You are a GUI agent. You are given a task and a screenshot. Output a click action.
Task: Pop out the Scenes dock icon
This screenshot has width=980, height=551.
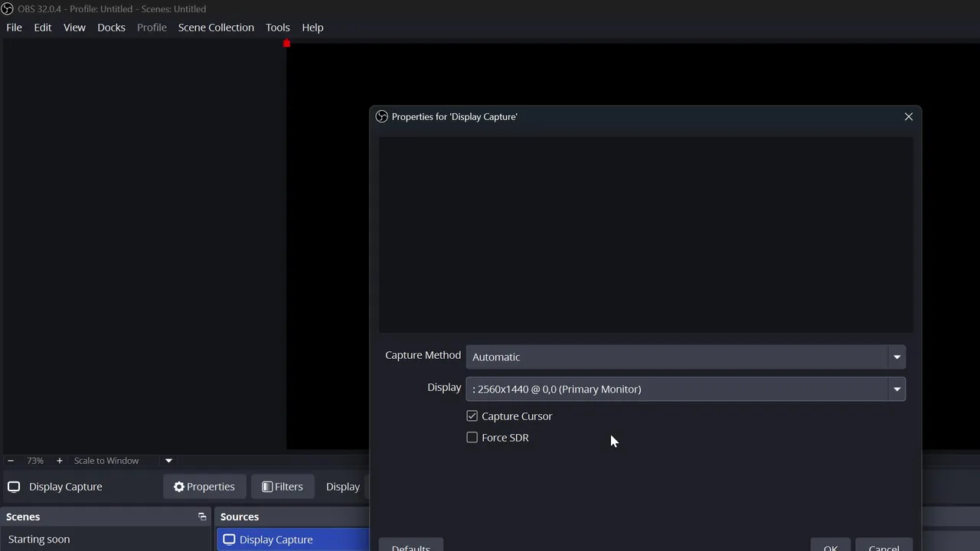click(x=202, y=517)
